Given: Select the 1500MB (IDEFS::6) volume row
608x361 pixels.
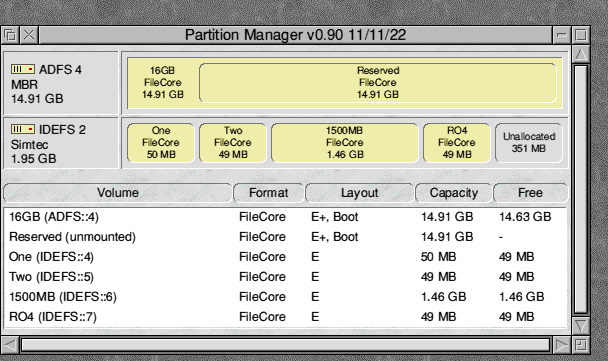Looking at the screenshot, I should [285, 297].
